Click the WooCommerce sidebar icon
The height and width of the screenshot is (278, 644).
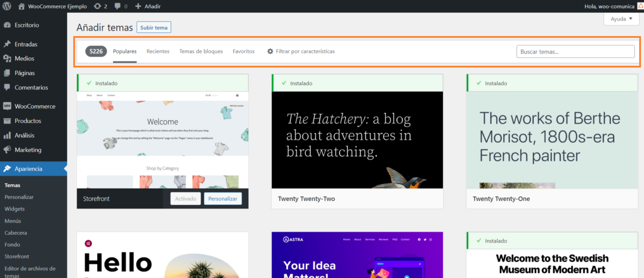(7, 106)
